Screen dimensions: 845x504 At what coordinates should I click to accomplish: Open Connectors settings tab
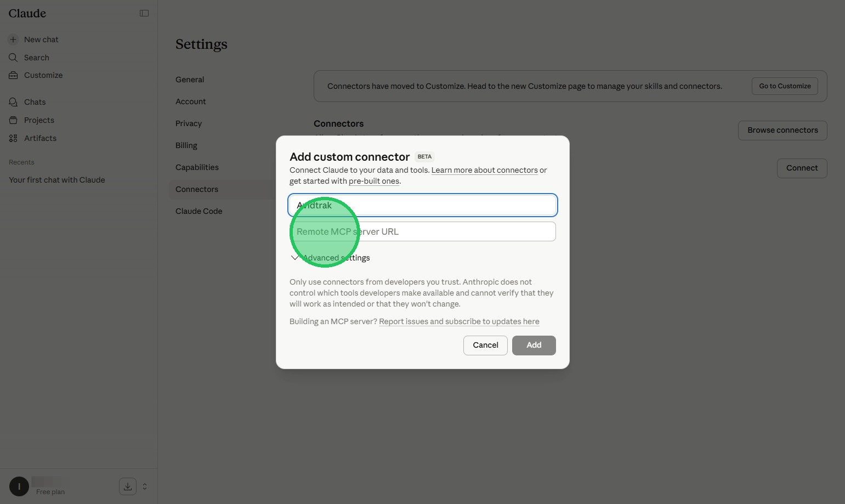(x=197, y=189)
